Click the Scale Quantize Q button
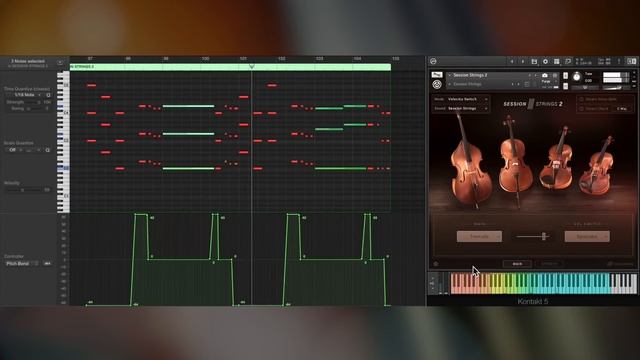Viewport: 640px width, 360px height. click(48, 150)
